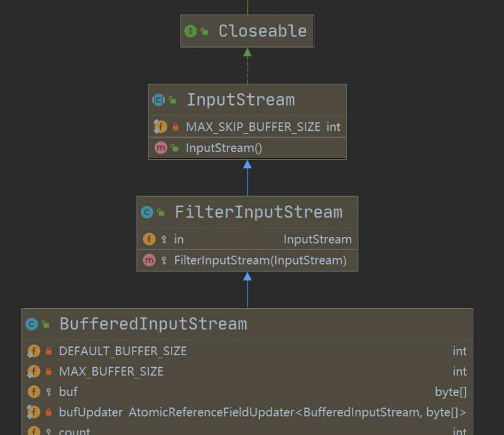
Task: Click the class icon beside FilterInputStream
Action: (x=147, y=212)
